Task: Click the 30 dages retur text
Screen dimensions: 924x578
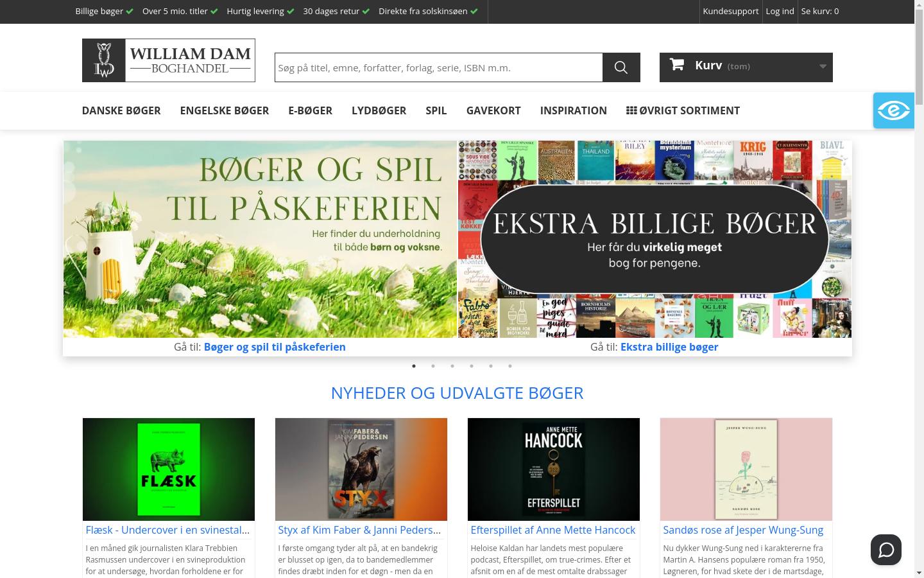Action: click(x=331, y=11)
